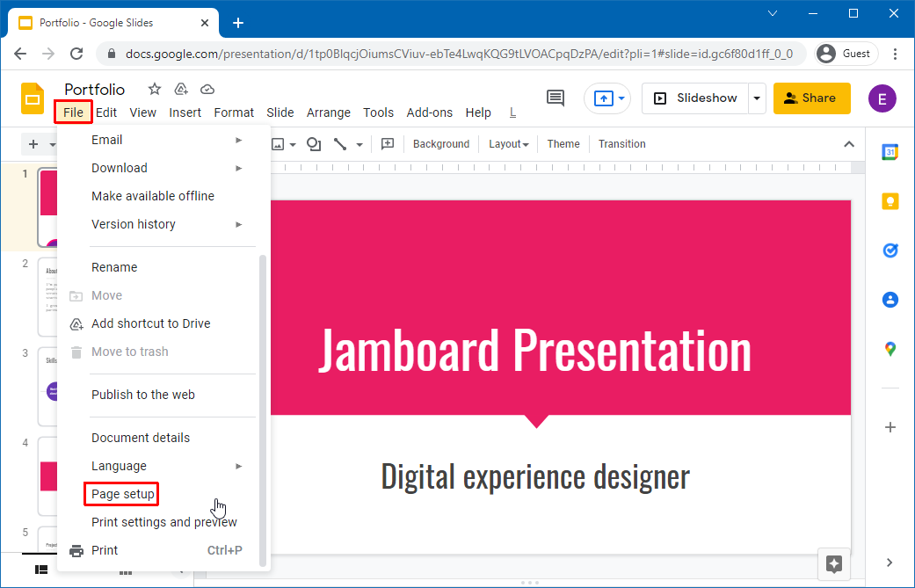Viewport: 915px width, 588px height.
Task: Switch to filmstrip view
Action: click(40, 570)
